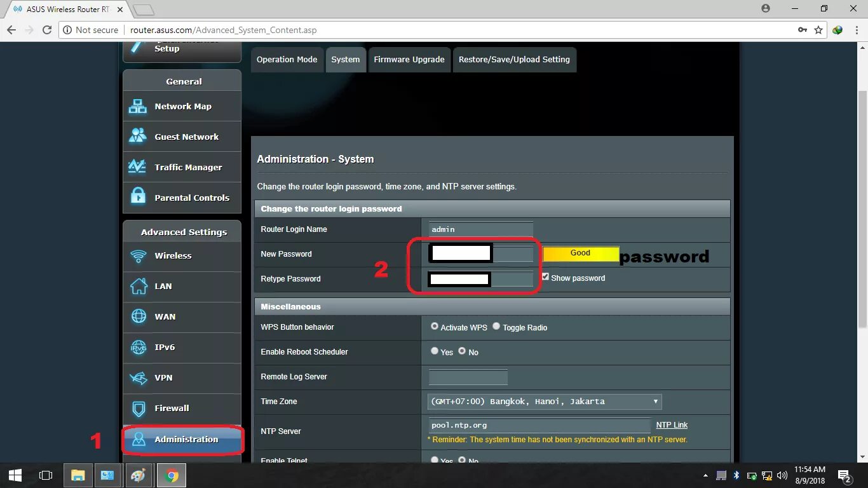The width and height of the screenshot is (868, 488).
Task: Select Toggle Radio for WPS button
Action: coord(496,326)
